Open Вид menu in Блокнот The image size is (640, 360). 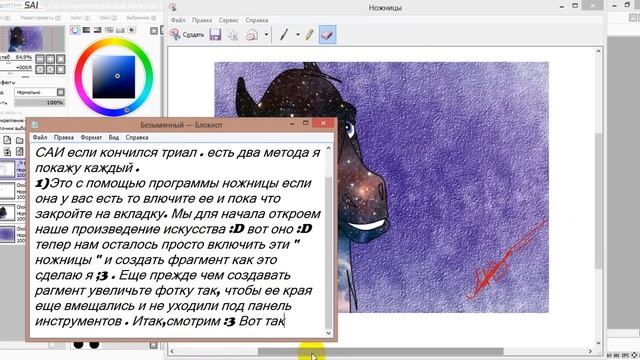pos(113,138)
